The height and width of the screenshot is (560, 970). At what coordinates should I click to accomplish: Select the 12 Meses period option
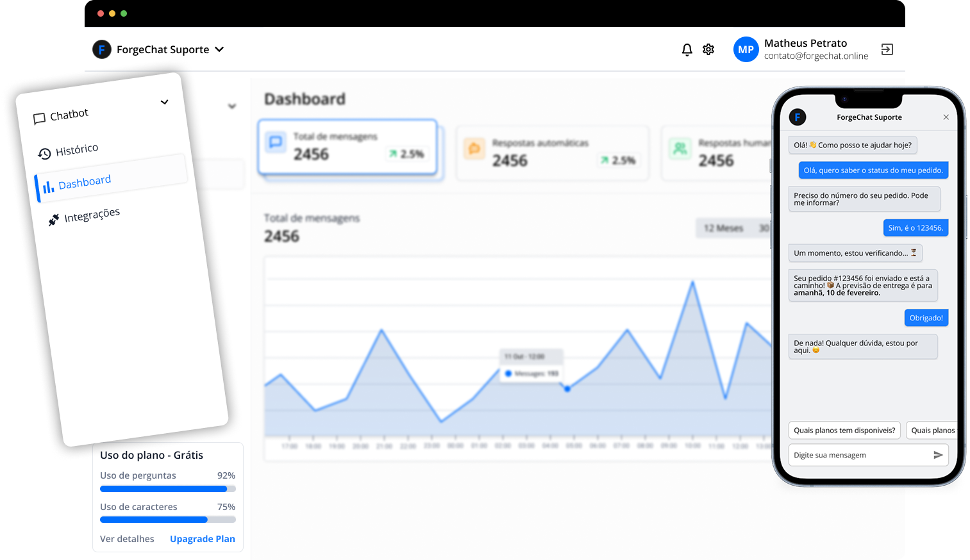click(x=723, y=228)
